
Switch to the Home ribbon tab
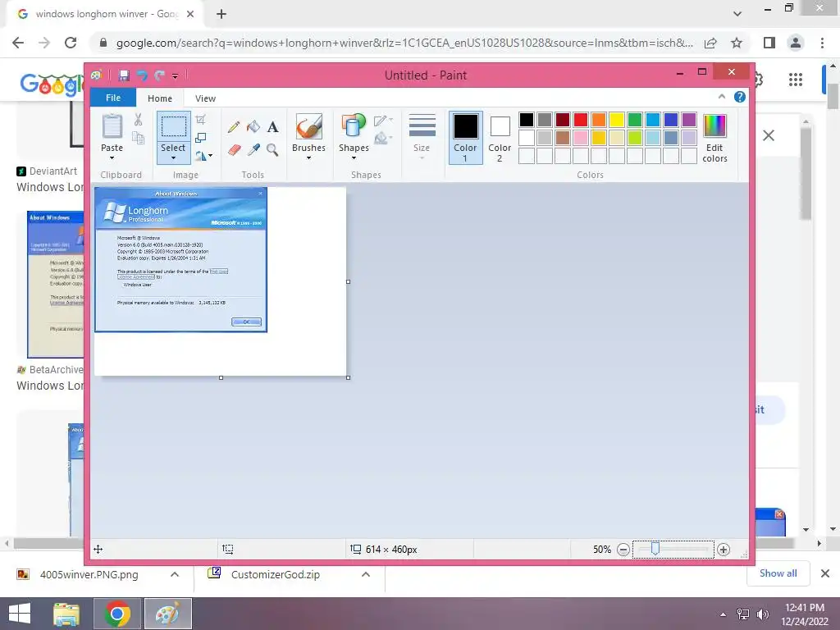click(x=160, y=98)
